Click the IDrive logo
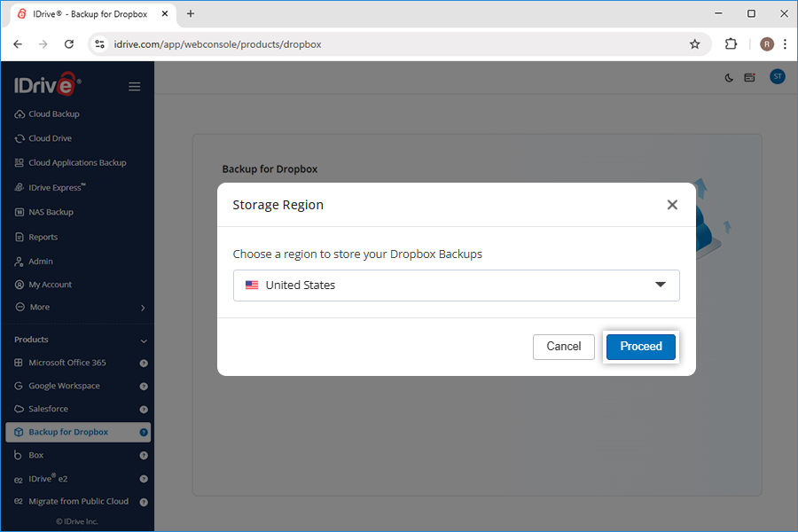This screenshot has height=532, width=798. pos(47,84)
